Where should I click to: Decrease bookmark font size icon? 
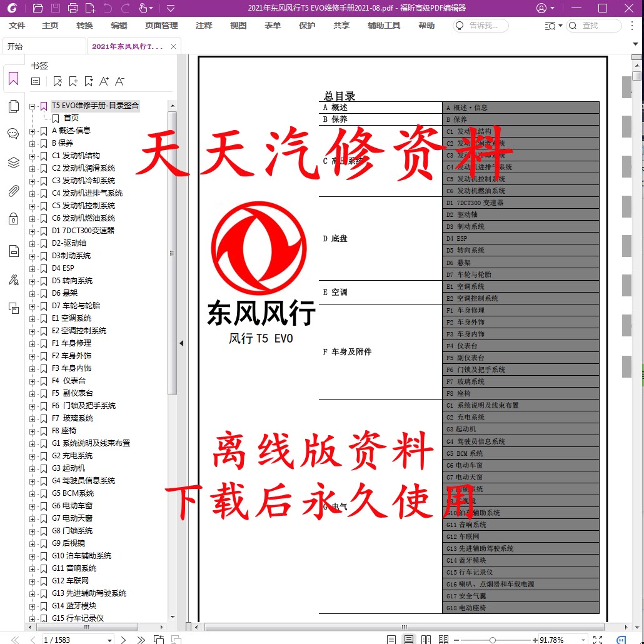click(x=119, y=81)
